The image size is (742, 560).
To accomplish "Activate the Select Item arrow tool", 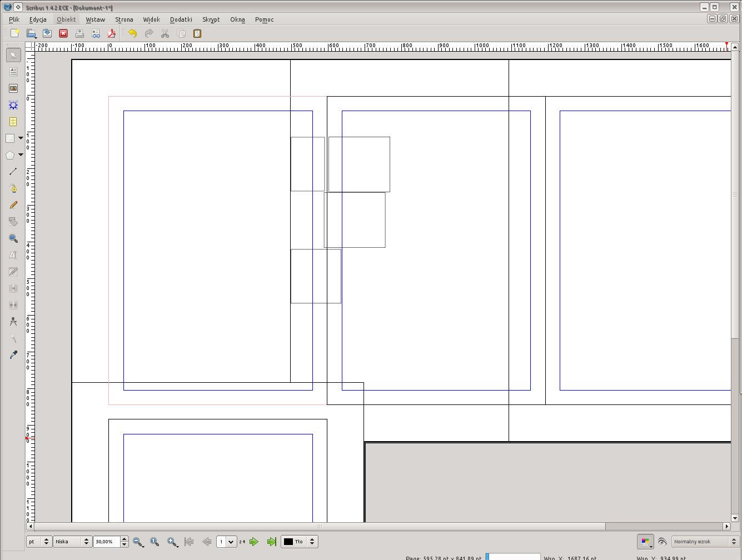I will point(13,55).
